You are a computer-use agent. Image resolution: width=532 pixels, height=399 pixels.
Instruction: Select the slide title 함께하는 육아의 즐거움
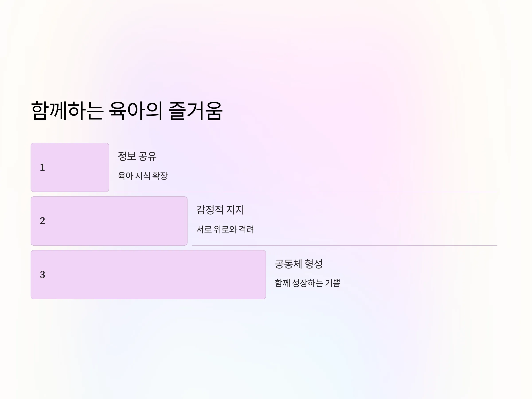(x=127, y=111)
